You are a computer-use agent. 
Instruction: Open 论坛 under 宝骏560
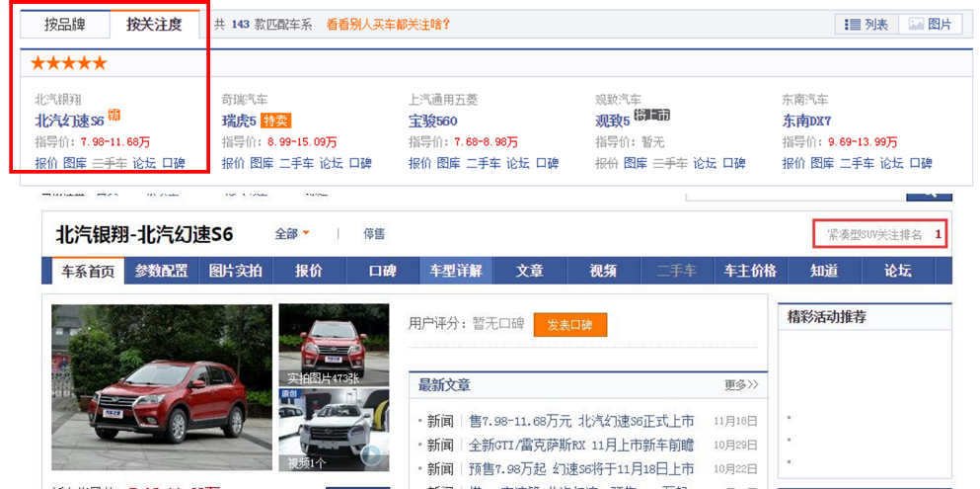[x=517, y=163]
